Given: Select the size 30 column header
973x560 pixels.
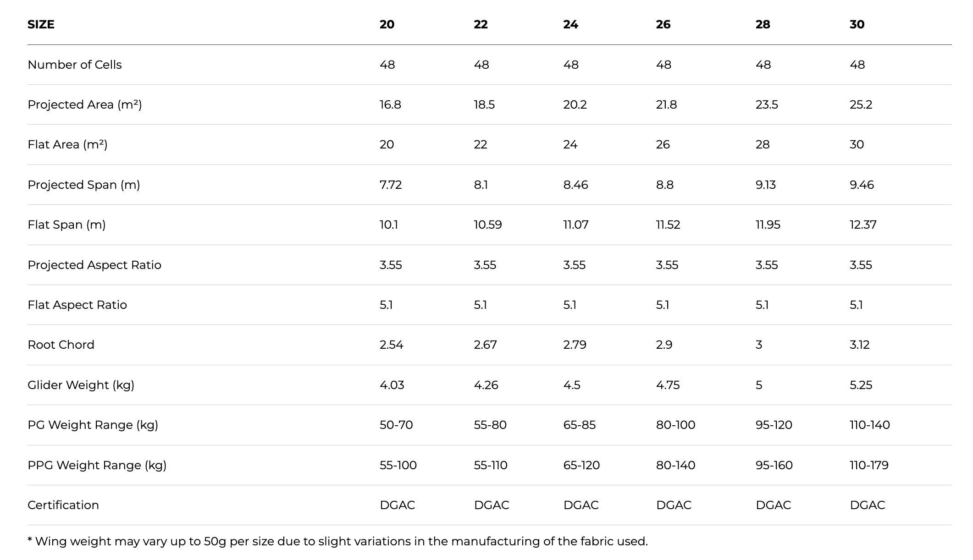Looking at the screenshot, I should [x=857, y=24].
